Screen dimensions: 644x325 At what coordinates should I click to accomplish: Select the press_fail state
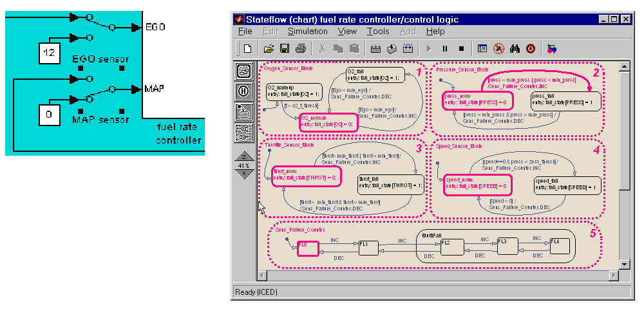pos(566,100)
